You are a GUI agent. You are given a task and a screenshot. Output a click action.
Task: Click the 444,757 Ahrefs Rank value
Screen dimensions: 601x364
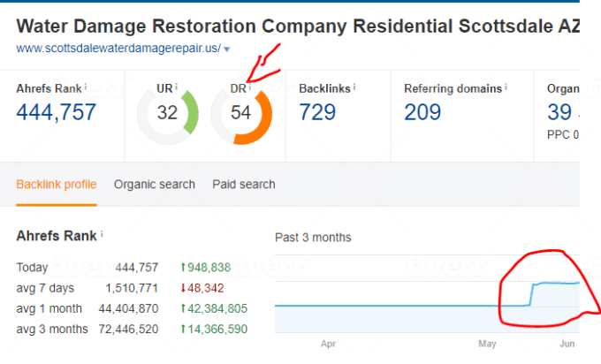[x=57, y=111]
